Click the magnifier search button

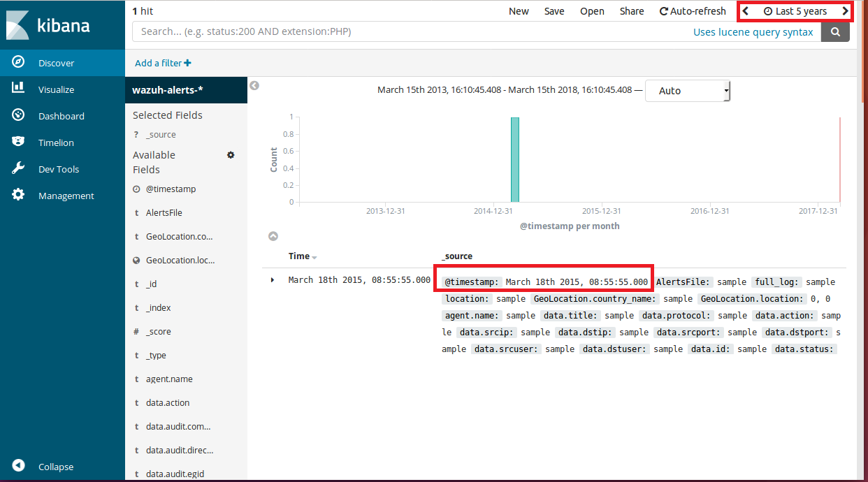[835, 31]
